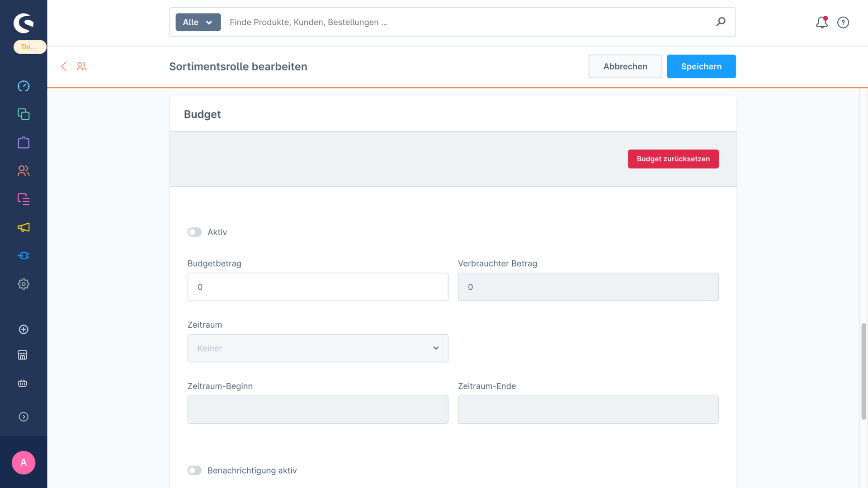Expand the Zeitraum Keiner dropdown
The height and width of the screenshot is (488, 868).
click(317, 348)
